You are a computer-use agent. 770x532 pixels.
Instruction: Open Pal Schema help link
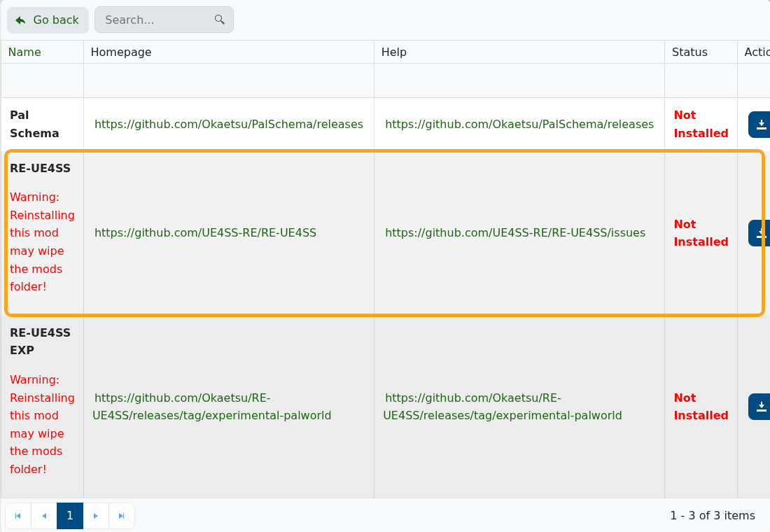pyautogui.click(x=519, y=125)
